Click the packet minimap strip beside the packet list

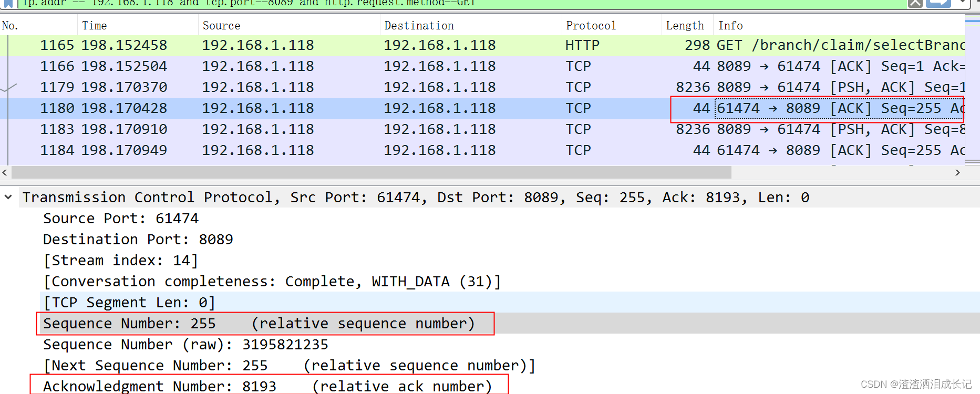tap(972, 89)
